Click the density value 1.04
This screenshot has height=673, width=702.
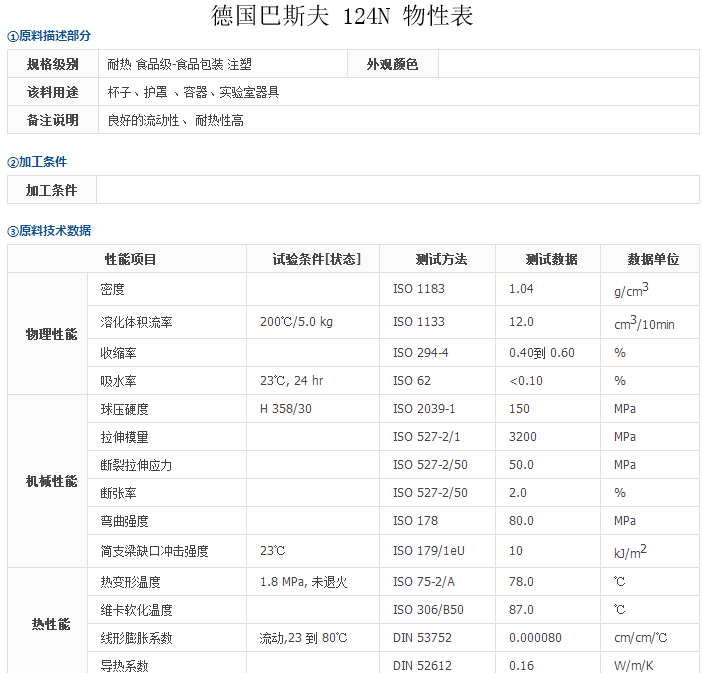[x=521, y=289]
